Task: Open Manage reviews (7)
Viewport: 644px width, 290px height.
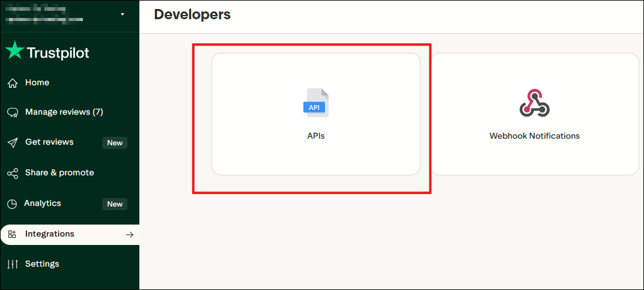Action: tap(64, 112)
